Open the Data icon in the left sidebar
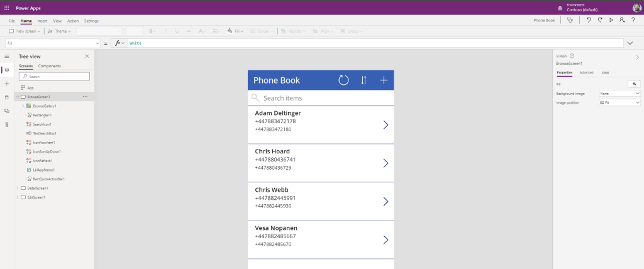This screenshot has width=644, height=269. (7, 97)
